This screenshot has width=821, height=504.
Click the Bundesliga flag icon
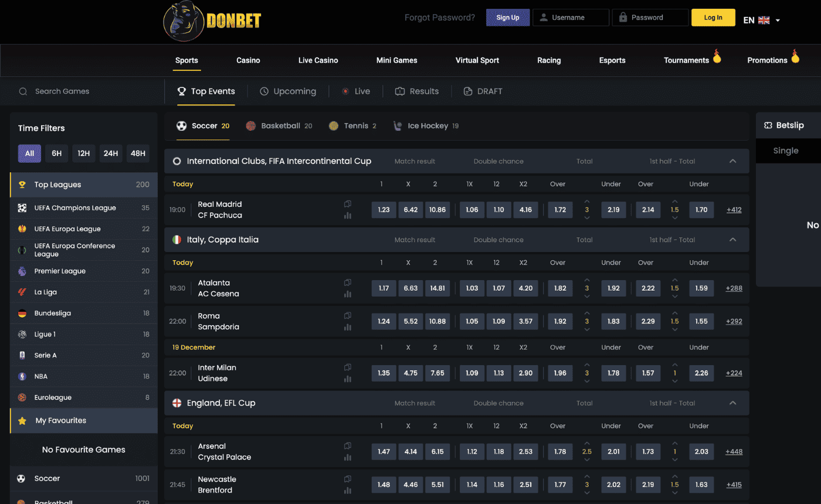click(x=22, y=314)
